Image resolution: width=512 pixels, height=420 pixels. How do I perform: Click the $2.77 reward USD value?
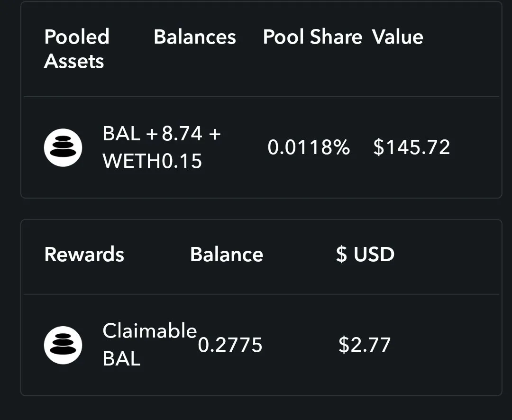365,345
